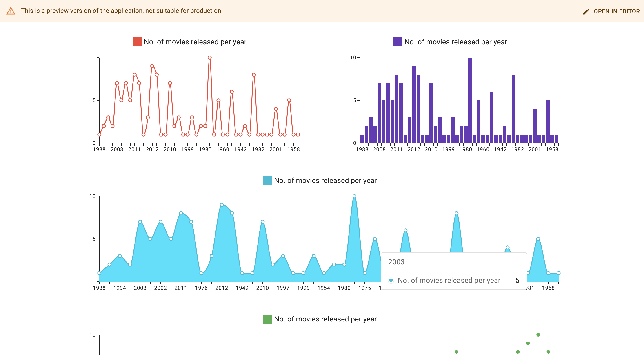Click the 2008 axis label in purple bar chart
The image size is (644, 355).
point(379,149)
